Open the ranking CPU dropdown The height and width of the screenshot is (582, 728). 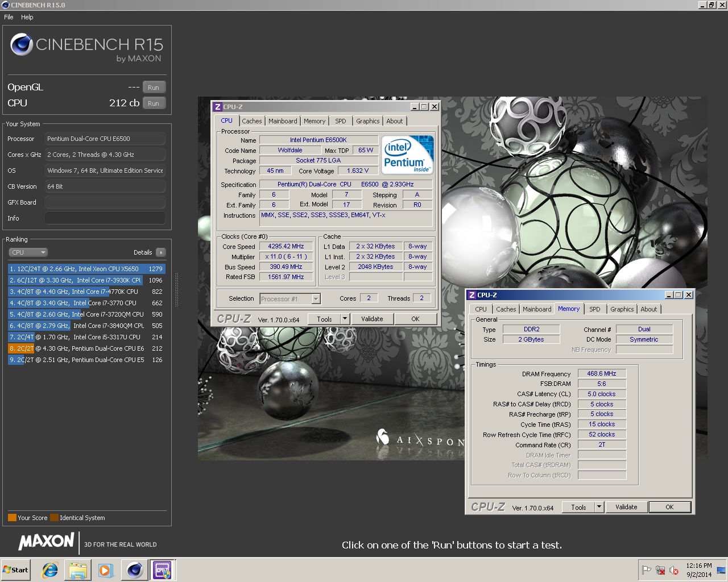28,252
